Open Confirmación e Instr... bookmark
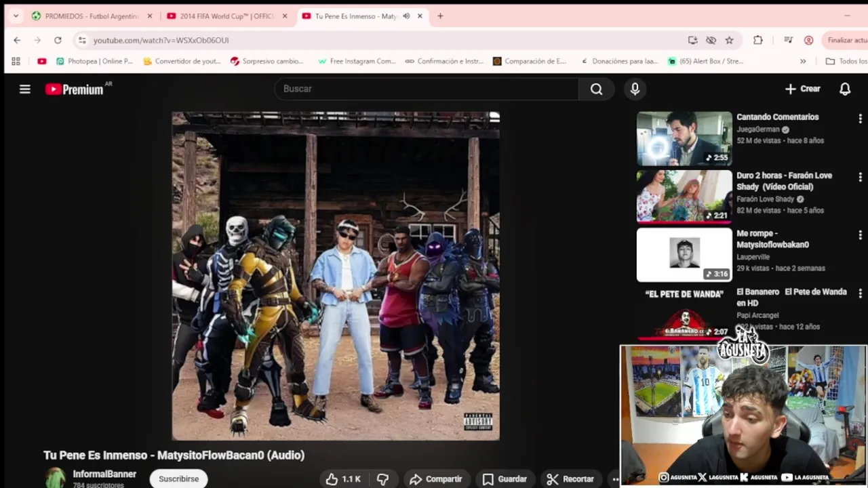Image resolution: width=868 pixels, height=488 pixels. click(x=444, y=61)
